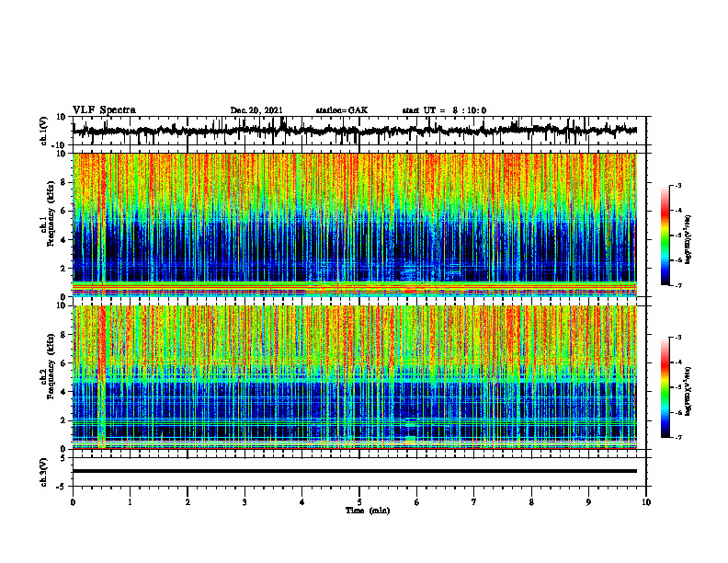Click the "4" kHz tick of ch.1 spectrogram

pos(64,240)
